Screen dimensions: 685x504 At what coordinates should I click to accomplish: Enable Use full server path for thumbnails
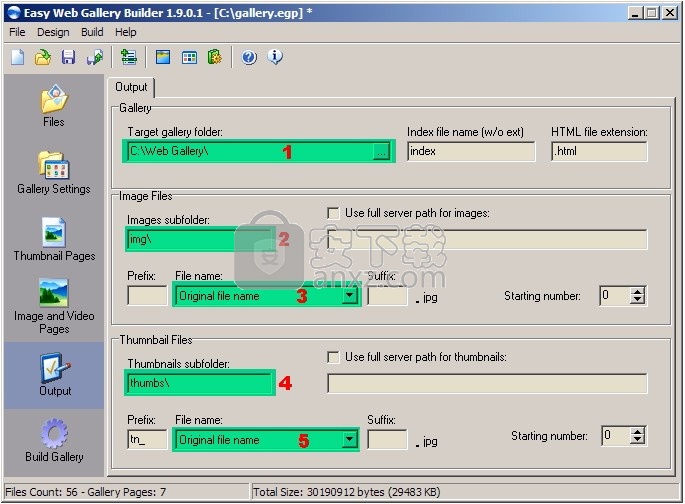point(333,357)
